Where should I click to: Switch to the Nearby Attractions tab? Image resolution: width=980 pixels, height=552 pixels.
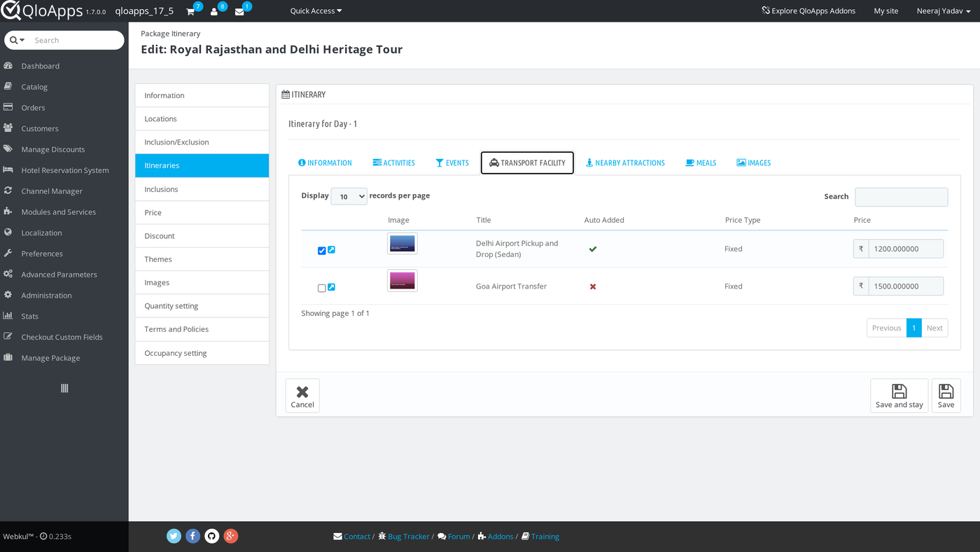pos(625,163)
